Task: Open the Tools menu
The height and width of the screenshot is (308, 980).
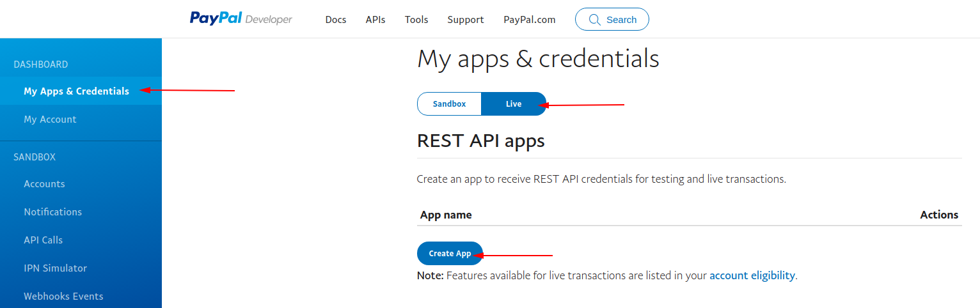Action: point(416,20)
